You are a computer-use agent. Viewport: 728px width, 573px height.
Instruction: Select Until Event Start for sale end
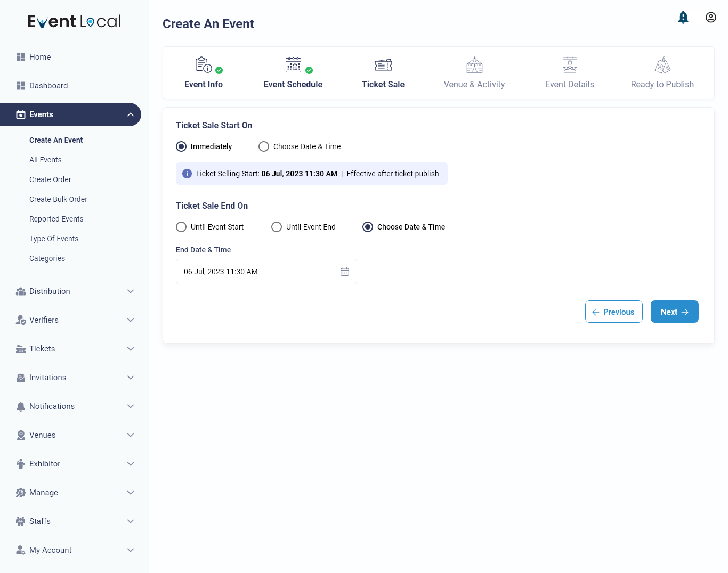tap(181, 226)
